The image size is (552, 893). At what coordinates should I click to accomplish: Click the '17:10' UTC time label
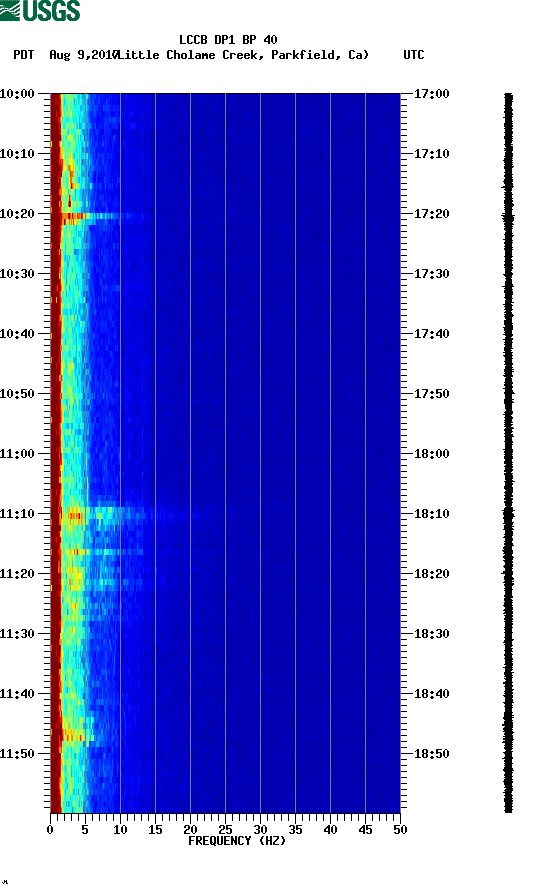pyautogui.click(x=432, y=154)
